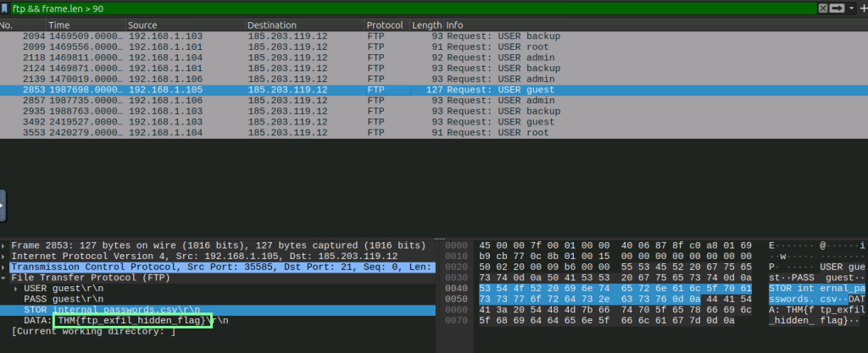Expand the Frame 2853 tree node
This screenshot has height=353, width=868.
[4, 245]
